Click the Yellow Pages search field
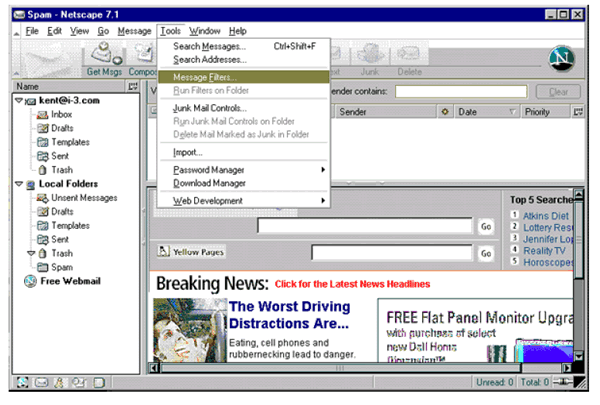Screen dimensions: 600x405 click(x=392, y=253)
